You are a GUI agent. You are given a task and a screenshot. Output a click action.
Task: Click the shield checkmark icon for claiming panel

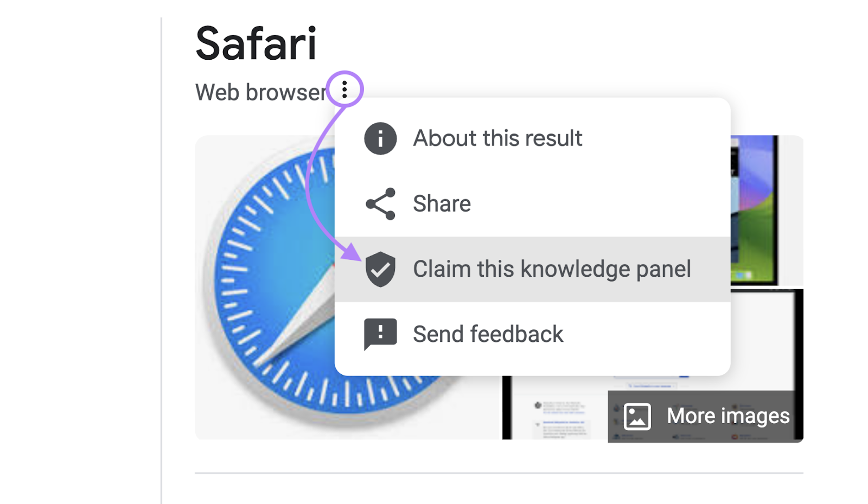point(380,269)
